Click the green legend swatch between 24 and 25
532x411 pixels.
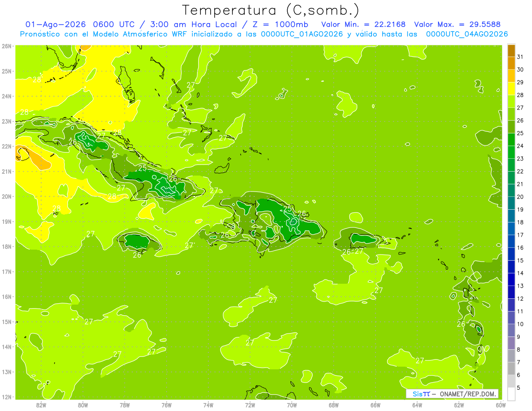[x=511, y=139]
